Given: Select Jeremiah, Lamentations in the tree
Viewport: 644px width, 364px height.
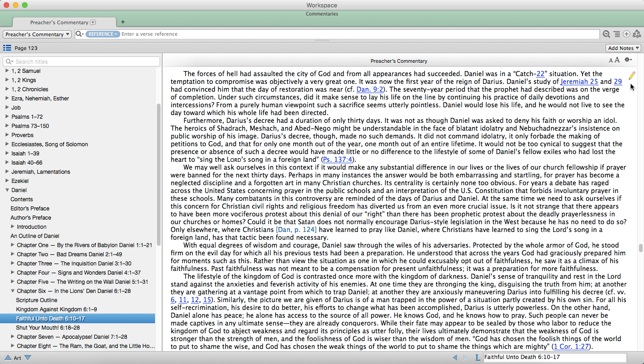Looking at the screenshot, I should tap(41, 171).
